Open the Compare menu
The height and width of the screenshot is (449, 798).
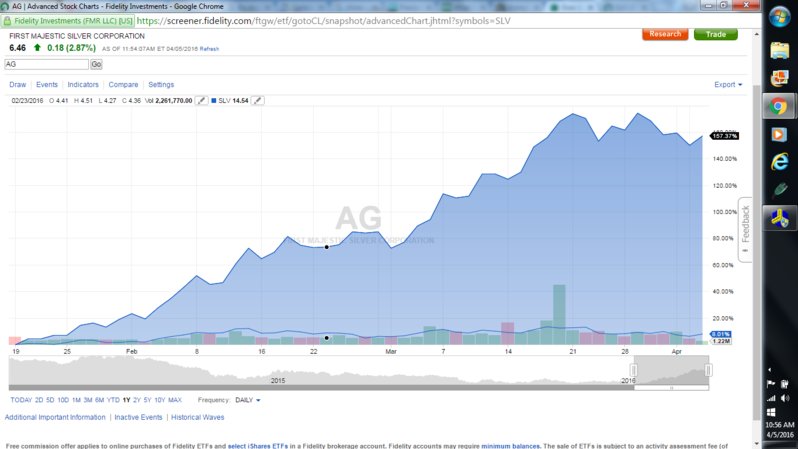(123, 85)
